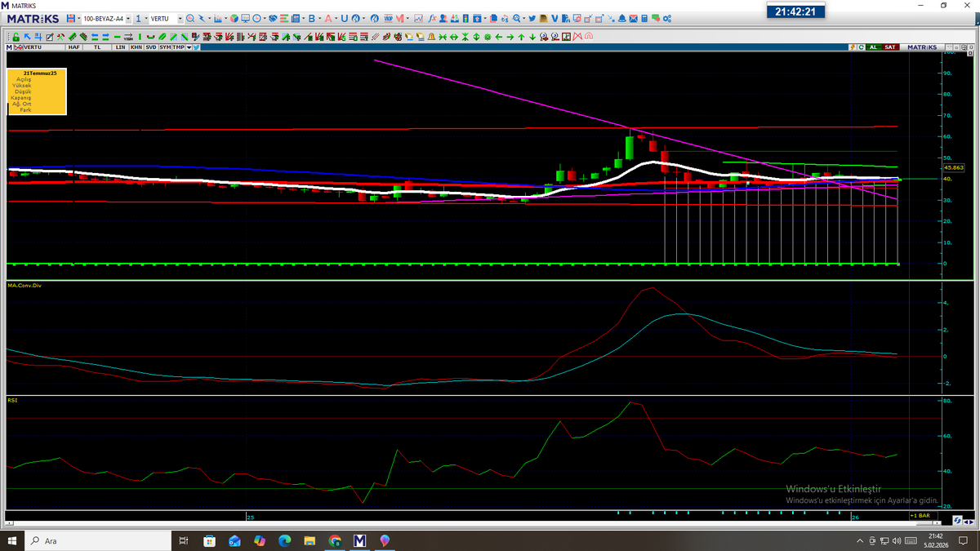This screenshot has height=551, width=980.
Task: Click the Twitter bird in chart header
Action: (196, 47)
